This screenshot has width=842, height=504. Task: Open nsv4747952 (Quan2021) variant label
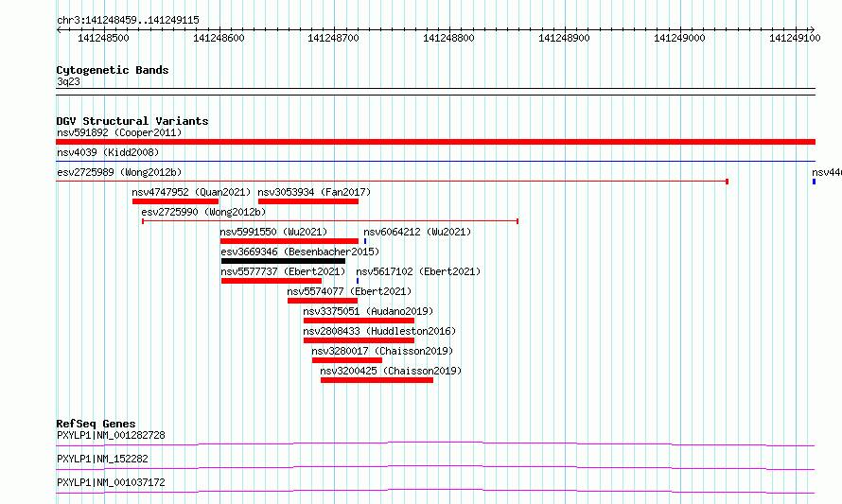click(191, 192)
